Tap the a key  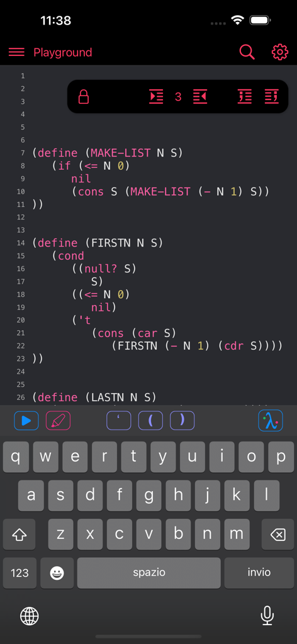pos(31,496)
